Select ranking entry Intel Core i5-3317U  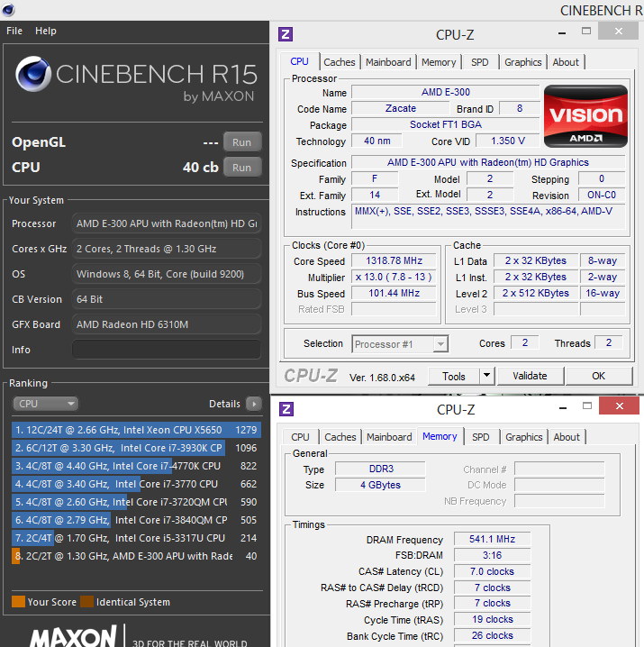point(136,538)
